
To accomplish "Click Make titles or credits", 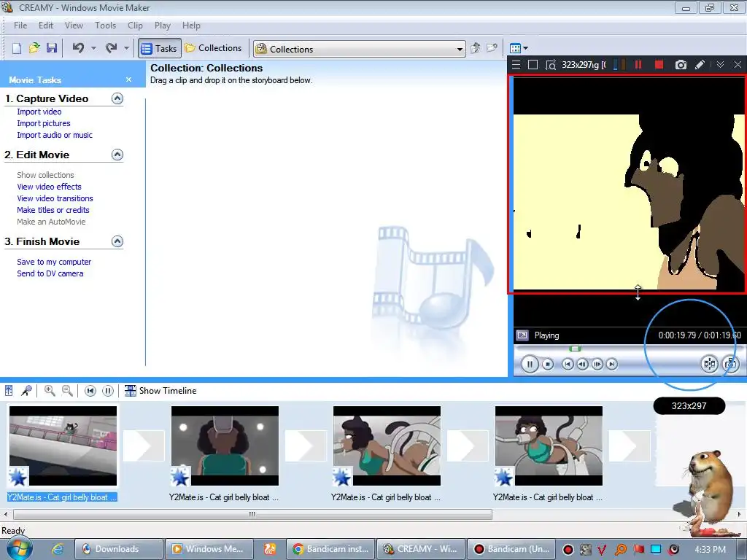I will coord(53,210).
